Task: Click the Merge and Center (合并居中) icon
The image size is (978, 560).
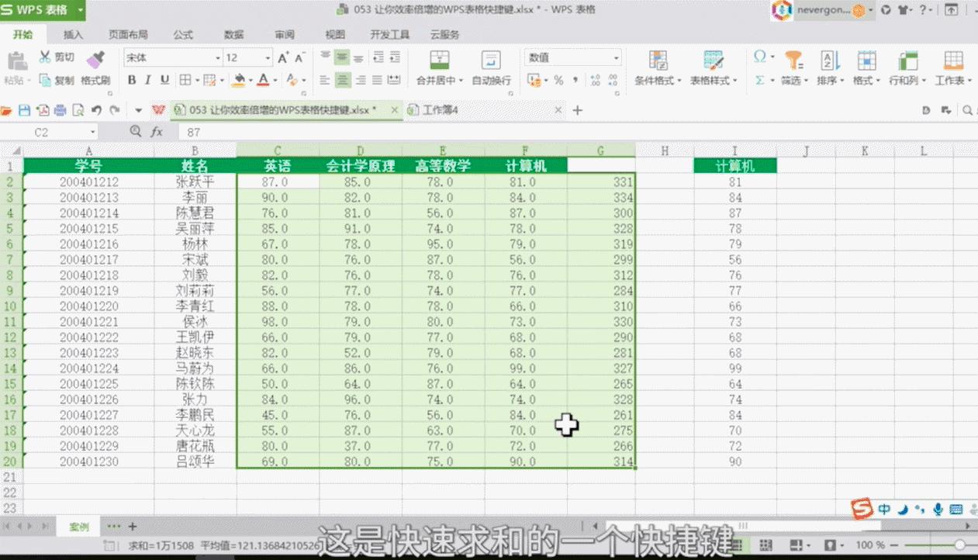Action: (x=440, y=60)
